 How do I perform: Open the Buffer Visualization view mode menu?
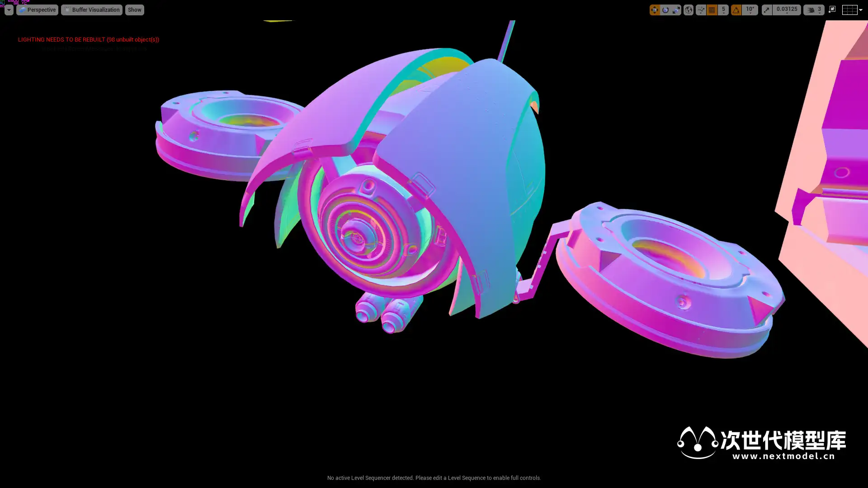click(x=92, y=9)
